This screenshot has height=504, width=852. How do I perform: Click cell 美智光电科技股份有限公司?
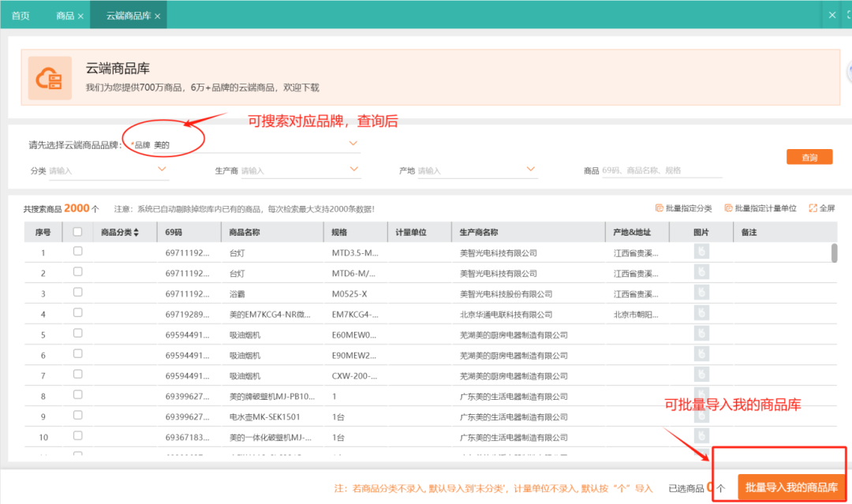(506, 294)
